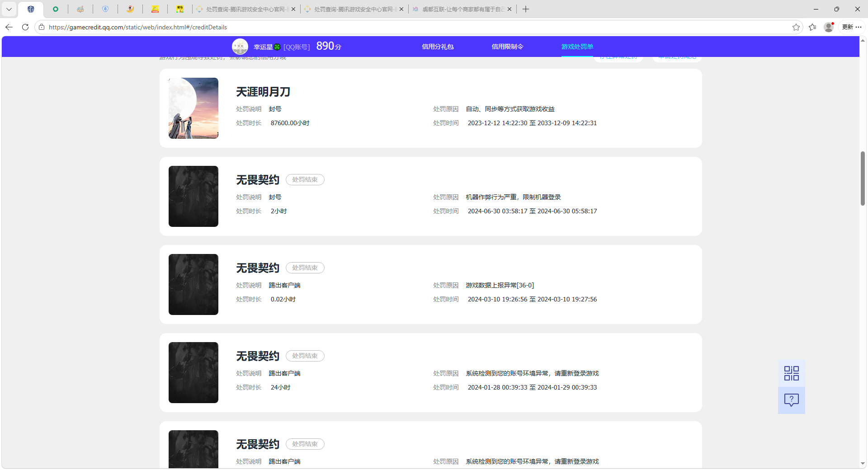Open the 信用限制令 tab
868x470 pixels.
tap(507, 47)
